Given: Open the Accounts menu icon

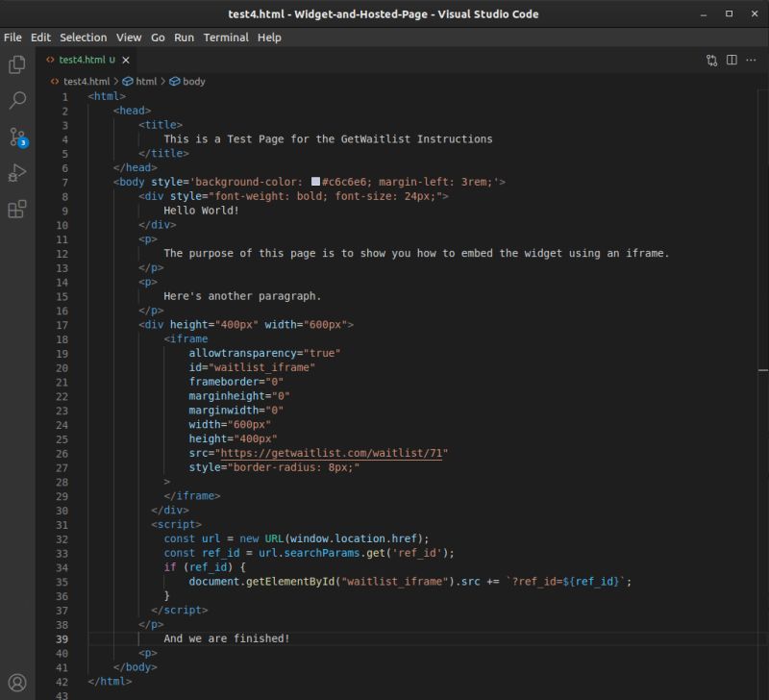Looking at the screenshot, I should pyautogui.click(x=17, y=683).
